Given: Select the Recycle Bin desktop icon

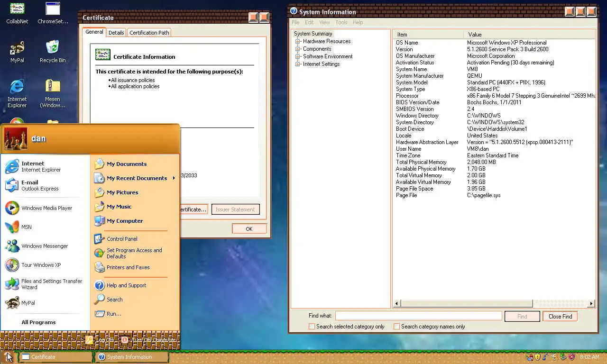Looking at the screenshot, I should [x=53, y=52].
